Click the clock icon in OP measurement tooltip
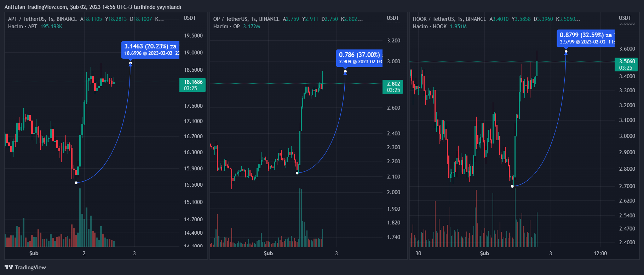The image size is (644, 275). (x=355, y=62)
